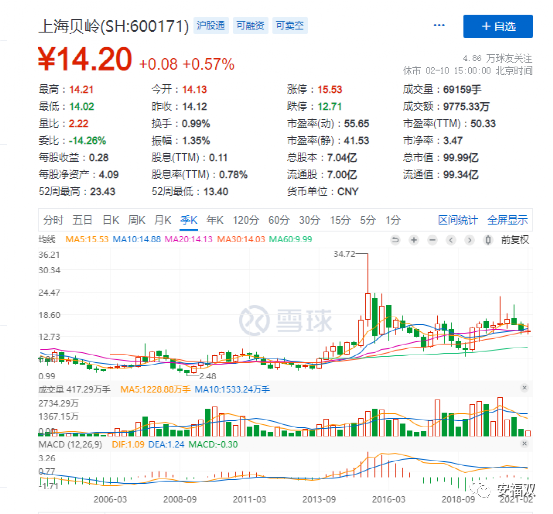Click the volume MA10:1533.24万手 label
Viewport: 553px width, 514px height.
point(232,389)
